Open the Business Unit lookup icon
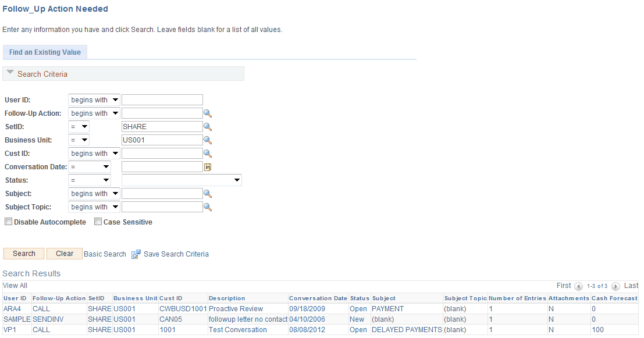Viewport: 644px width, 338px height. (208, 140)
